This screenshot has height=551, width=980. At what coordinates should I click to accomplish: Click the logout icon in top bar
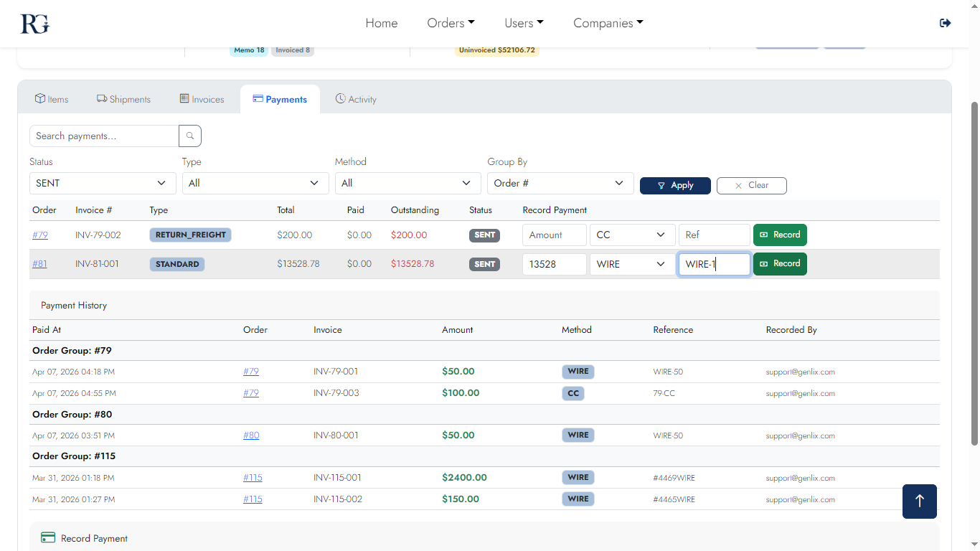click(945, 23)
